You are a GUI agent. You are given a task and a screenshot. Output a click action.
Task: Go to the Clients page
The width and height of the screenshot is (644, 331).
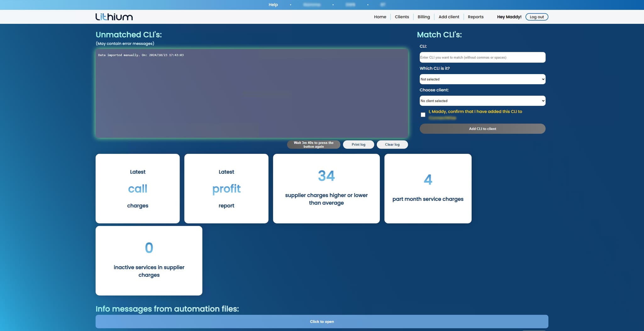click(402, 17)
